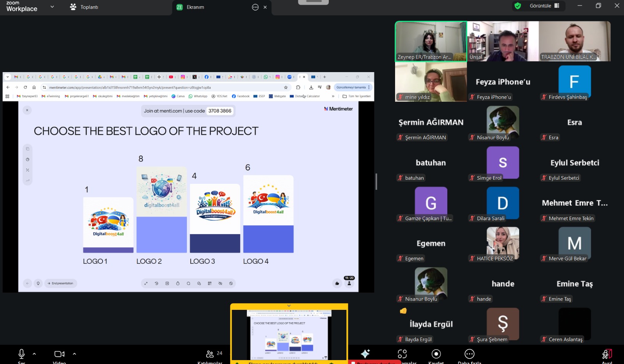Click End presentation in Mentimeter
This screenshot has width=624, height=364.
pyautogui.click(x=60, y=283)
